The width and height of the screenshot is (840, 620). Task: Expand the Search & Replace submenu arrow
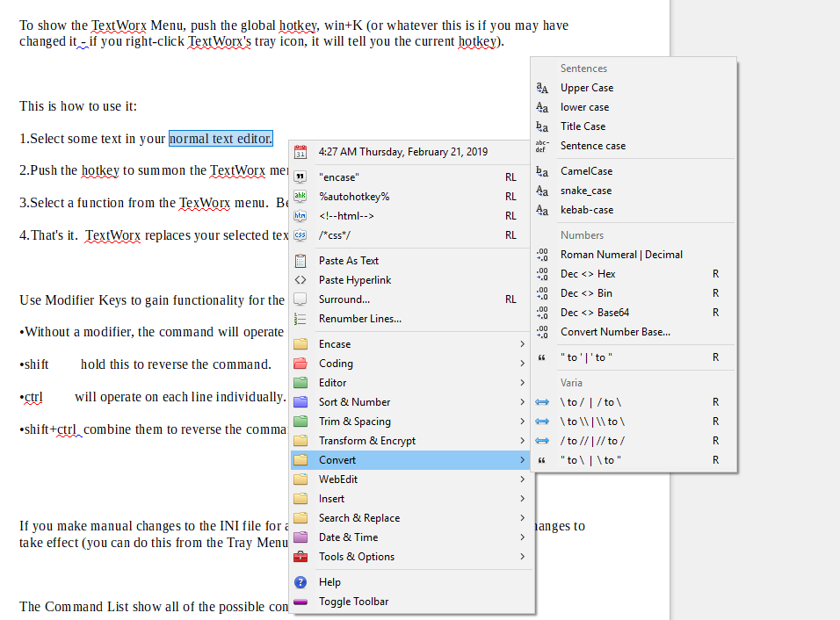[522, 518]
